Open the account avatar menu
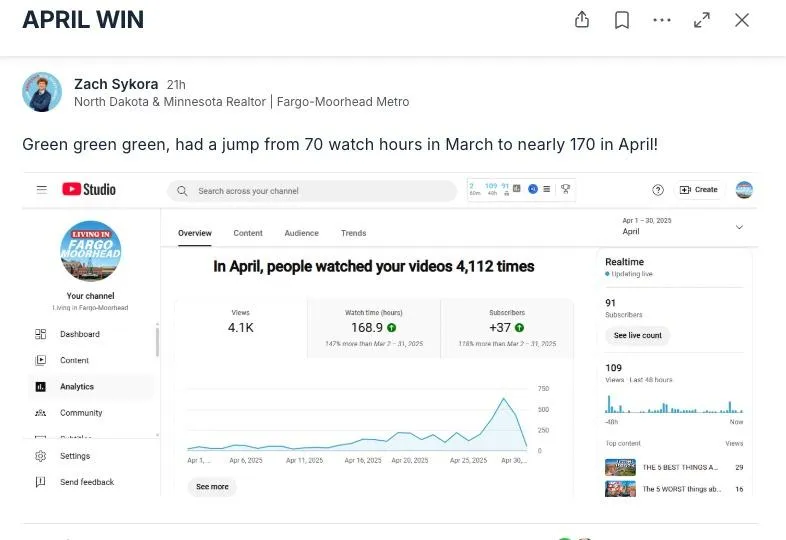The height and width of the screenshot is (540, 786). [744, 190]
